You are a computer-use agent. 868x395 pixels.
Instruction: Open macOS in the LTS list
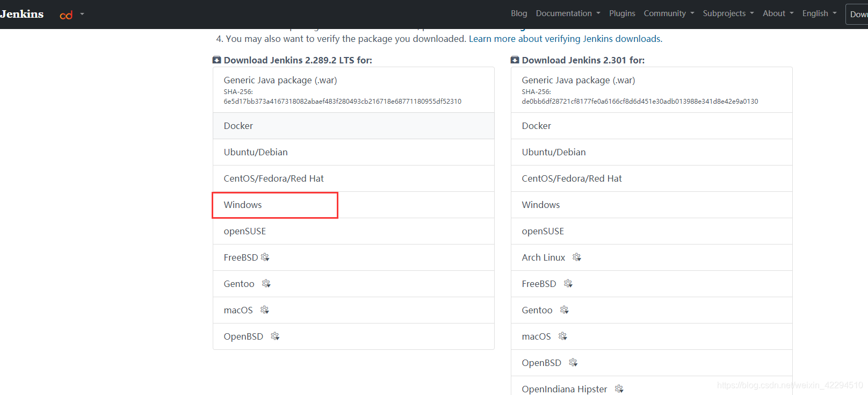tap(353, 310)
